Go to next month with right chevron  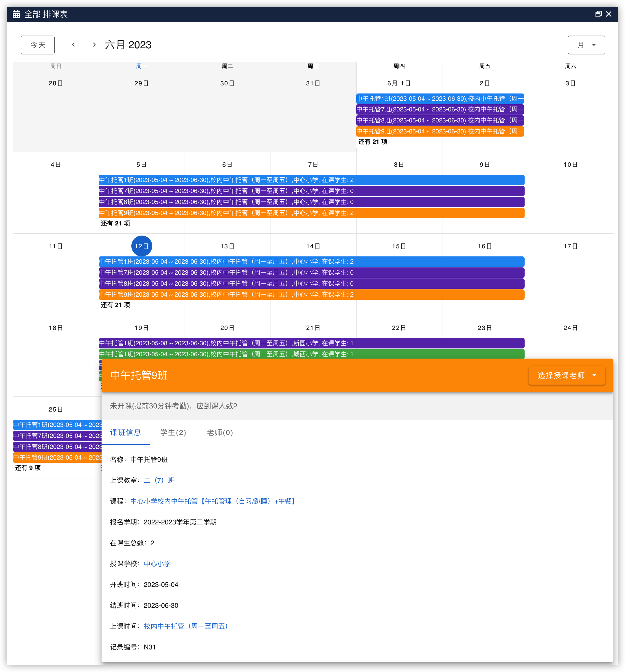(x=94, y=45)
